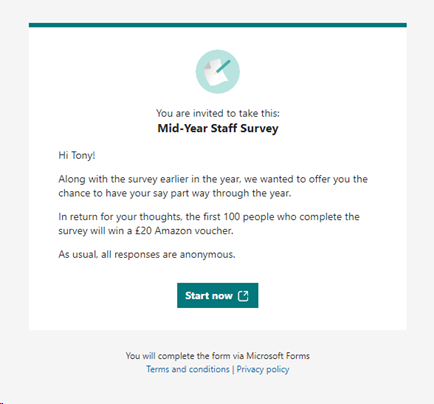Click the external link icon on Start now
This screenshot has width=434, height=404.
243,296
